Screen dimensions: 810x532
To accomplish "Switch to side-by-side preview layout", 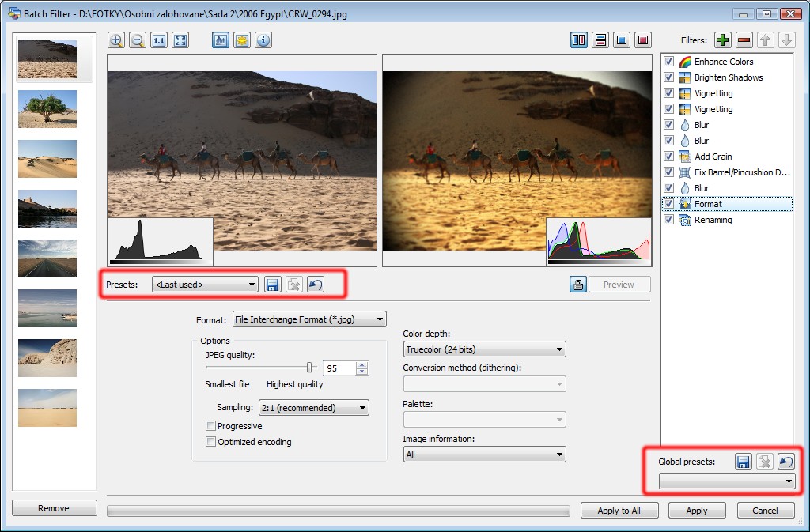I will [x=579, y=40].
